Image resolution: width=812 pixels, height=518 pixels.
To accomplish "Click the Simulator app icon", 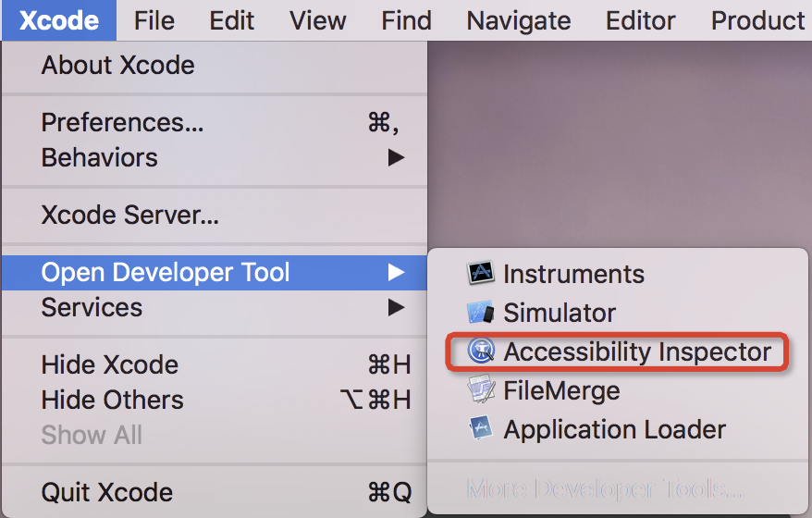I will 481,313.
